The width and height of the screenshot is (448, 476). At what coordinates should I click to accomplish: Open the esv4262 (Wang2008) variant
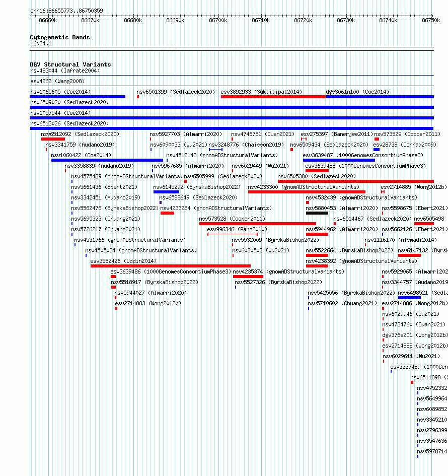tap(57, 82)
